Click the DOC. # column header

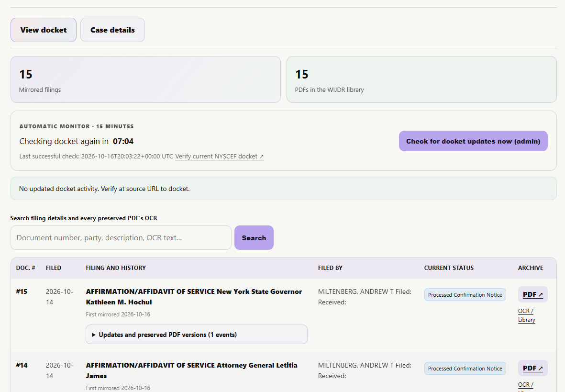(25, 268)
